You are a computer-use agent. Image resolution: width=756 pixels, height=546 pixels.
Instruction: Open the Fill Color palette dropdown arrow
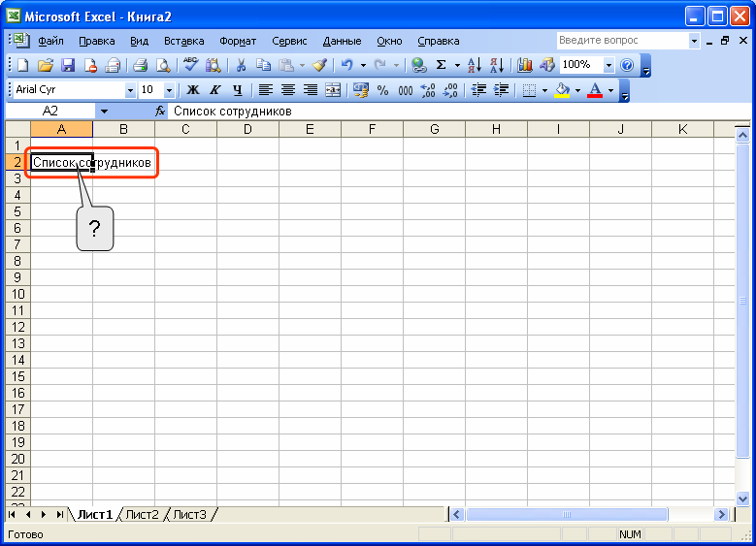(577, 90)
